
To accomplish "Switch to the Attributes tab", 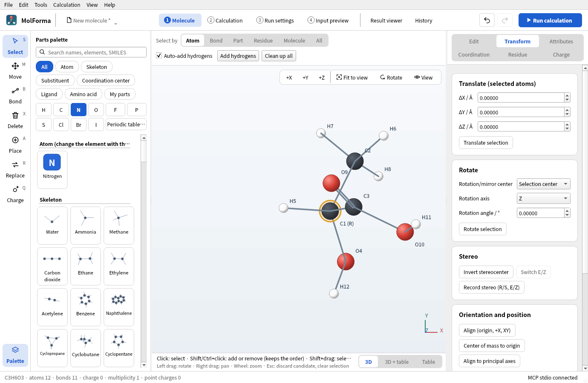I will tap(561, 41).
